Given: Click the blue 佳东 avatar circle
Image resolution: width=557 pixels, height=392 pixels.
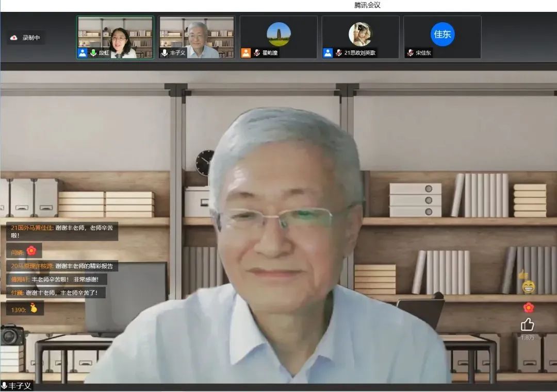Looking at the screenshot, I should [442, 34].
